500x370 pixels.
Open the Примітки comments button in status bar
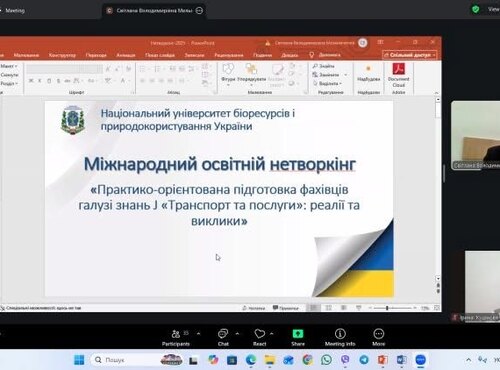click(286, 308)
